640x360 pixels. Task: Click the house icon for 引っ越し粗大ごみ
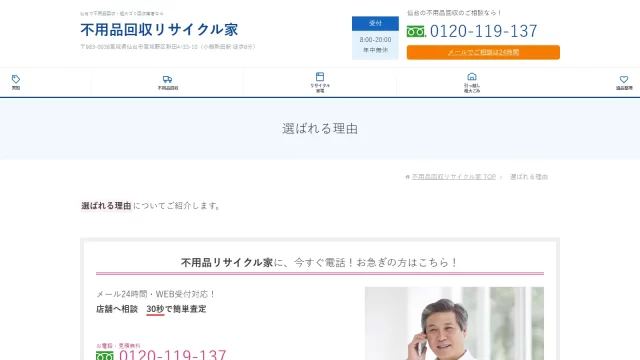(x=472, y=77)
